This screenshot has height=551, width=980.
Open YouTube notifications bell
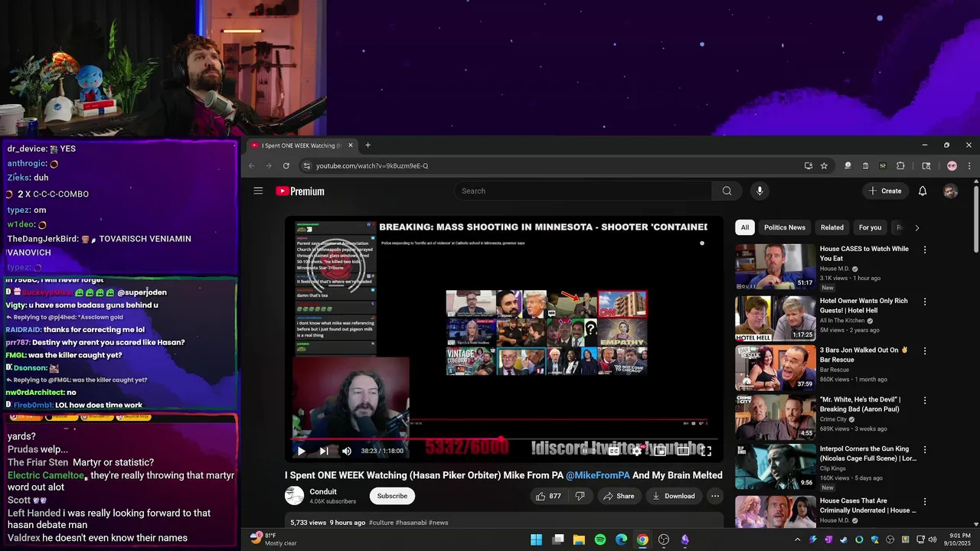tap(923, 191)
